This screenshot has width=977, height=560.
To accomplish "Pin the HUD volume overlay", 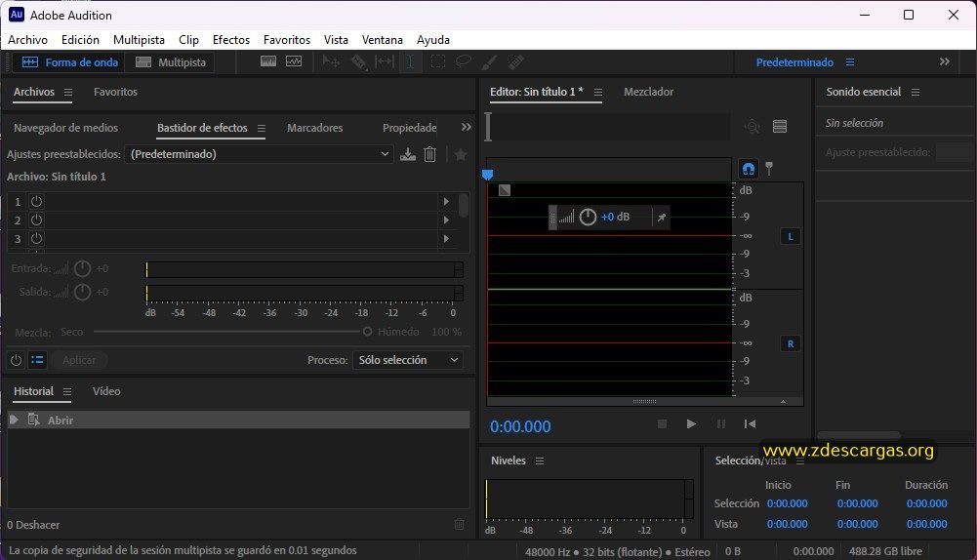I will point(661,217).
